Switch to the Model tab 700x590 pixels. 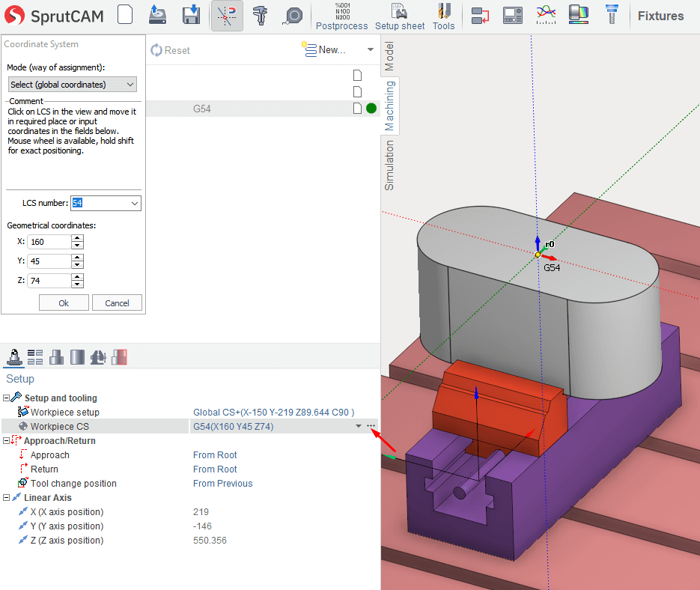tap(389, 56)
